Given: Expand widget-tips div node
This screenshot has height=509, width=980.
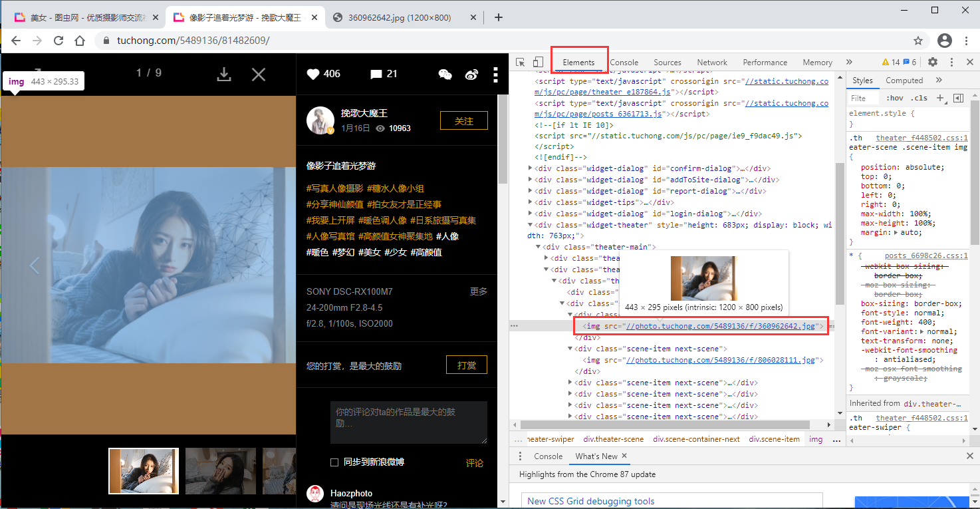Looking at the screenshot, I should click(531, 202).
